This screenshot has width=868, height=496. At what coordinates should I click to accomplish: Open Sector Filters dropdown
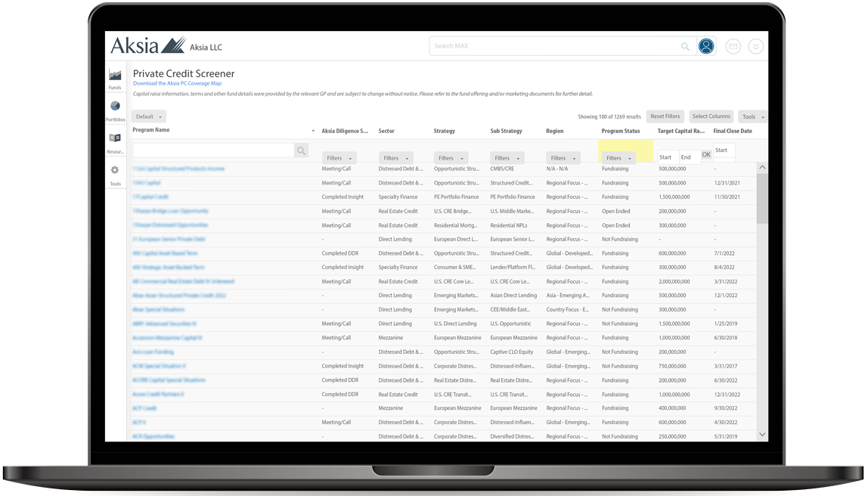[395, 158]
